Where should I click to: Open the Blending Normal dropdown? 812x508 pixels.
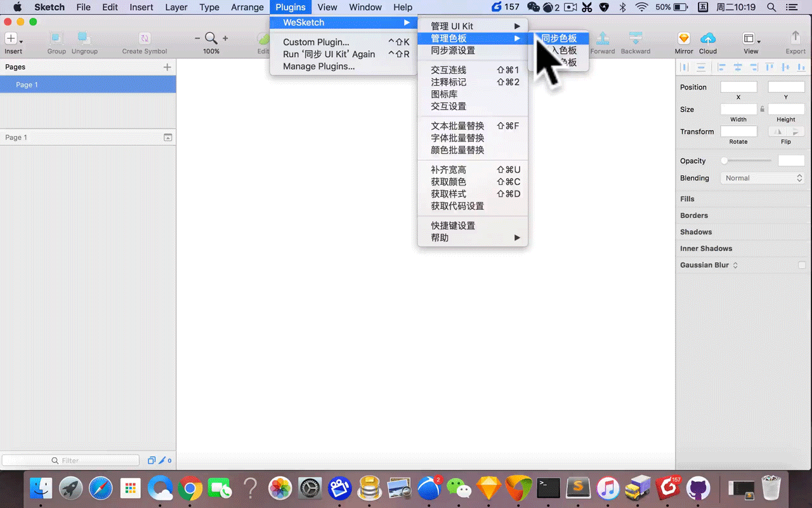point(763,178)
